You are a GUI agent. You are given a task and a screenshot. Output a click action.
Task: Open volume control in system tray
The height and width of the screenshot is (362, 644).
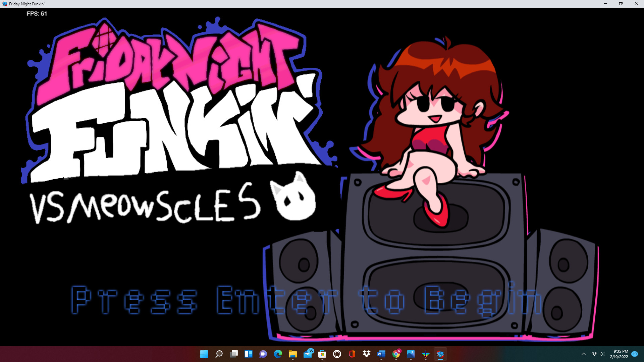pos(602,354)
